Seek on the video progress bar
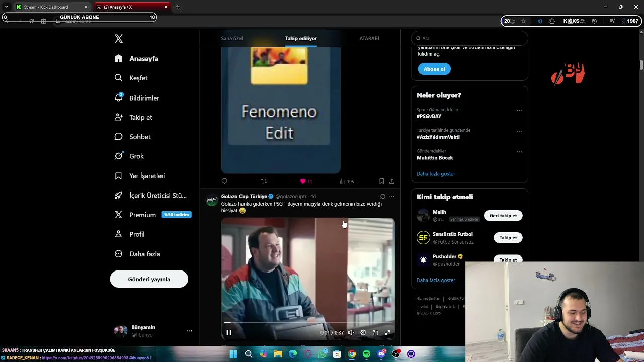The image size is (644, 362). click(x=308, y=322)
